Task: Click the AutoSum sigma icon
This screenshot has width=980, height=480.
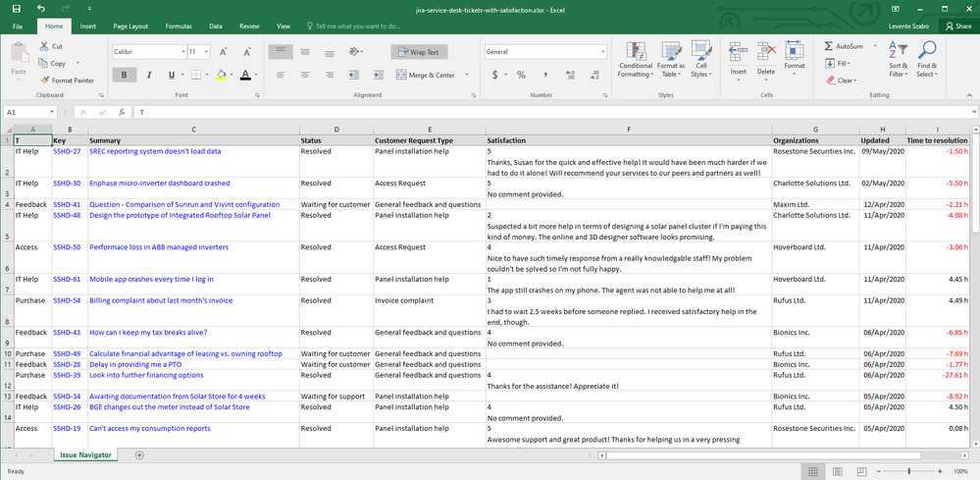Action: click(829, 46)
